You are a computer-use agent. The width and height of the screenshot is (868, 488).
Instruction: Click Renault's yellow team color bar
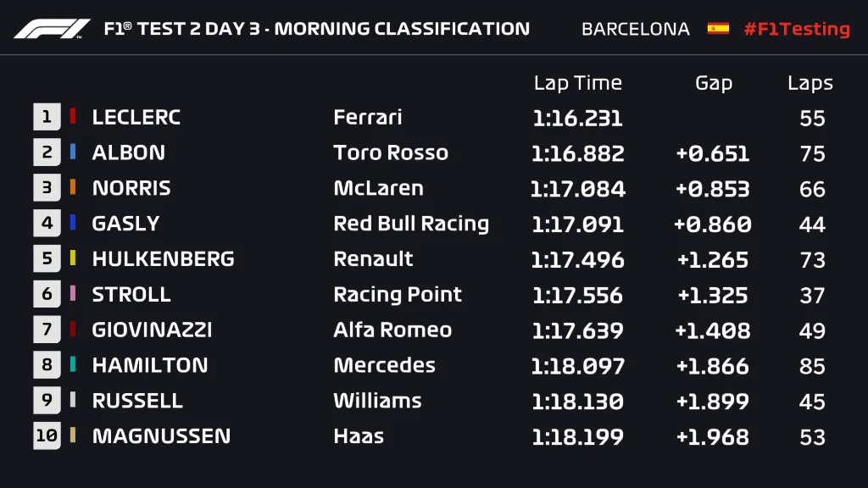pos(73,258)
